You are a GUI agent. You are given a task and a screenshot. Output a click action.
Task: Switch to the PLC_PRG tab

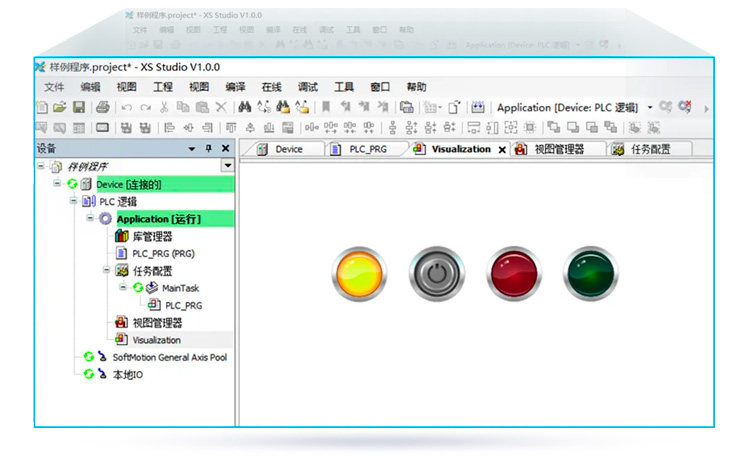click(366, 149)
